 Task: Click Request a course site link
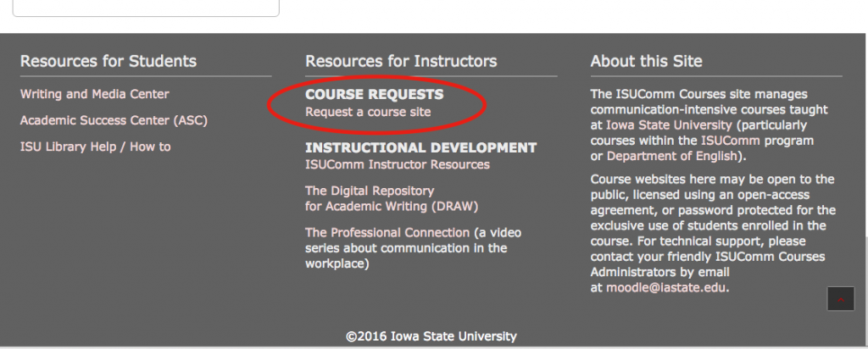click(368, 112)
